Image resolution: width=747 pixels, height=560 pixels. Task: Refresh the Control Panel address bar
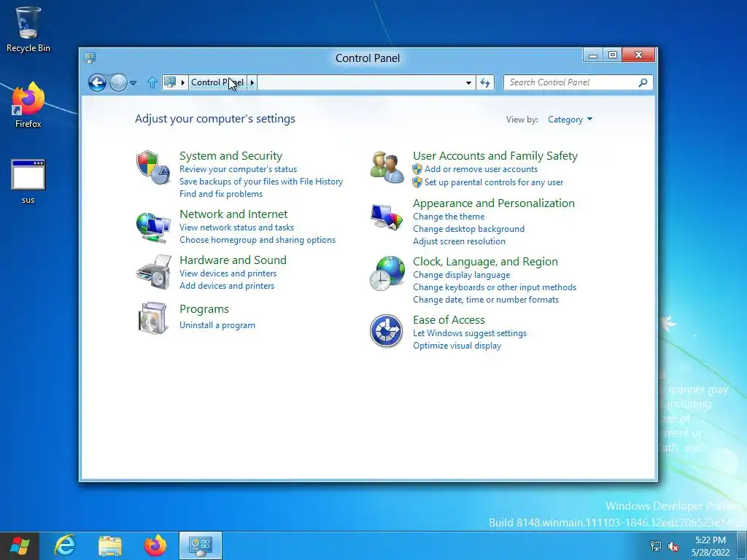tap(485, 83)
